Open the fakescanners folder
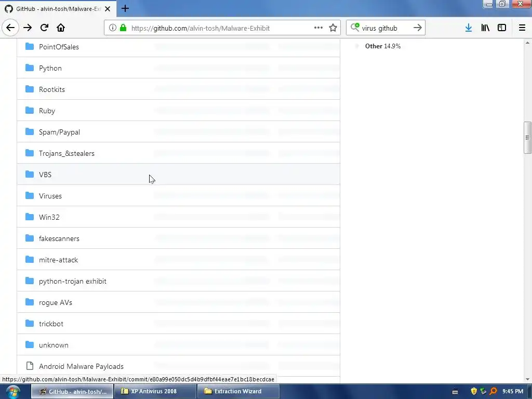532x399 pixels. click(59, 238)
